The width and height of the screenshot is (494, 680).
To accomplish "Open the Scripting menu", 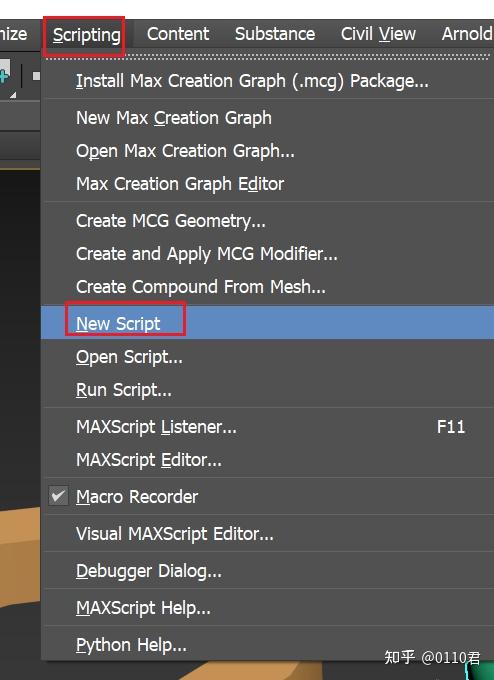I will (86, 35).
